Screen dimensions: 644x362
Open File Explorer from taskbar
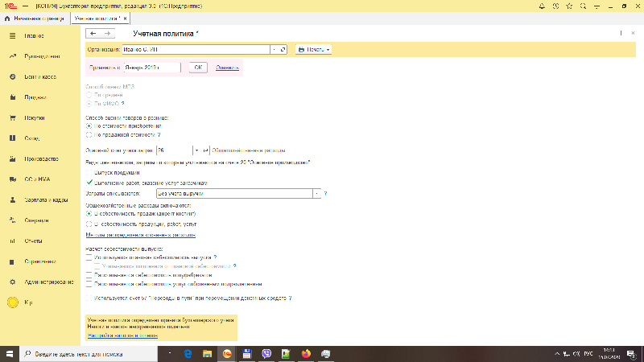coord(208,354)
